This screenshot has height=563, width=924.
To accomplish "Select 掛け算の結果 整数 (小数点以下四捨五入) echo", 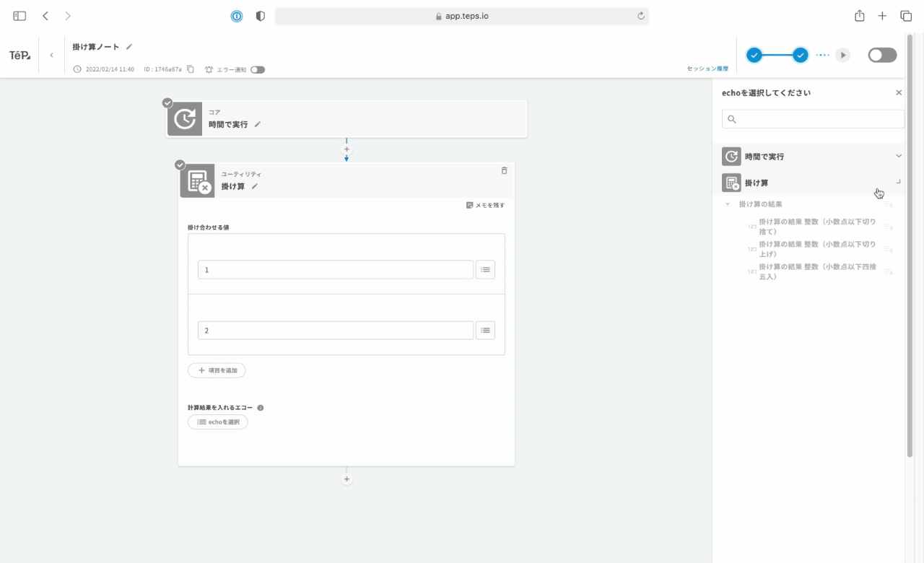I will 817,271.
